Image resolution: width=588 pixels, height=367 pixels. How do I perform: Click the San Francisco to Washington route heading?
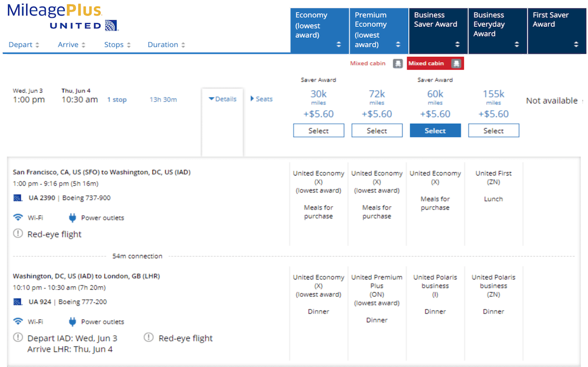pyautogui.click(x=102, y=172)
